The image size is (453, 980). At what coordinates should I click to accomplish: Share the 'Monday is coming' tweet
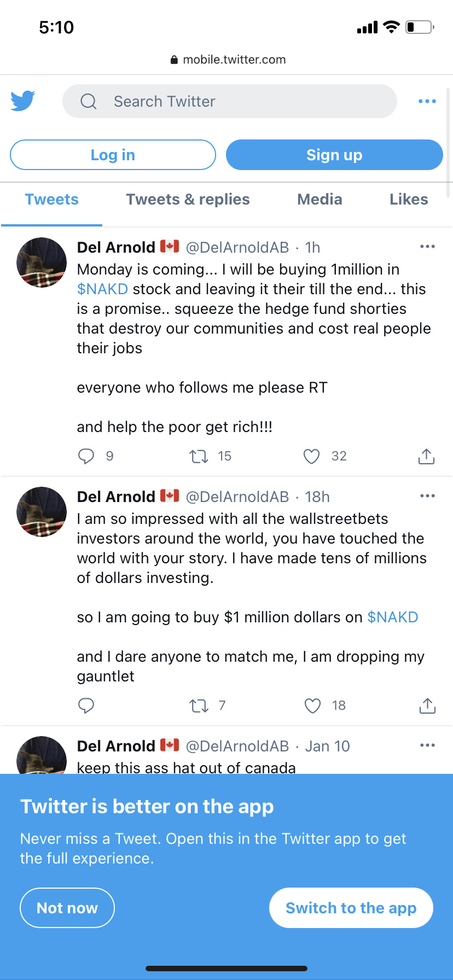pos(426,456)
